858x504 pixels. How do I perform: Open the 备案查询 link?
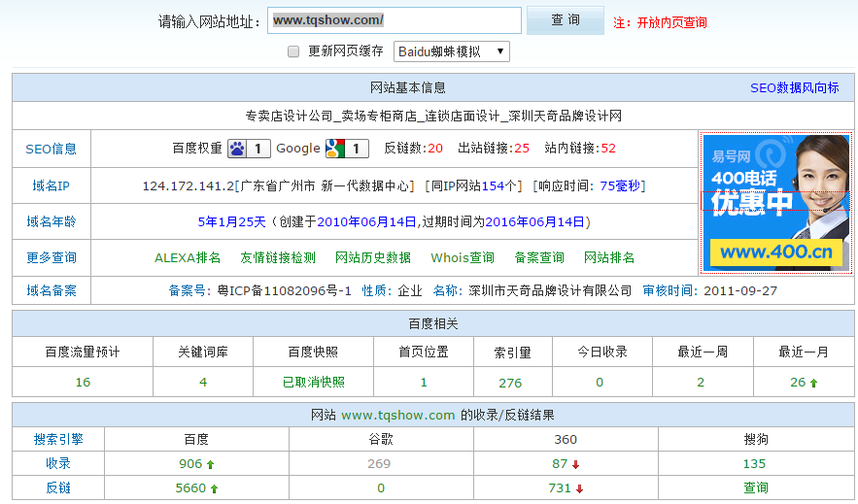pyautogui.click(x=539, y=257)
